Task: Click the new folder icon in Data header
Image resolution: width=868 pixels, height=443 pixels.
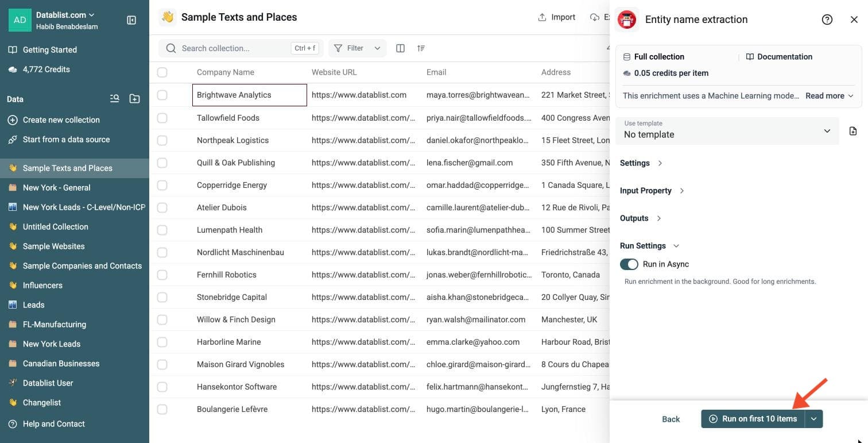Action: 134,99
